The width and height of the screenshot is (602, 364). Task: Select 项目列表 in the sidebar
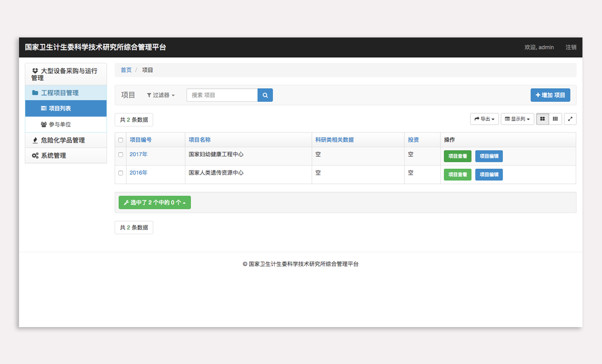point(60,109)
